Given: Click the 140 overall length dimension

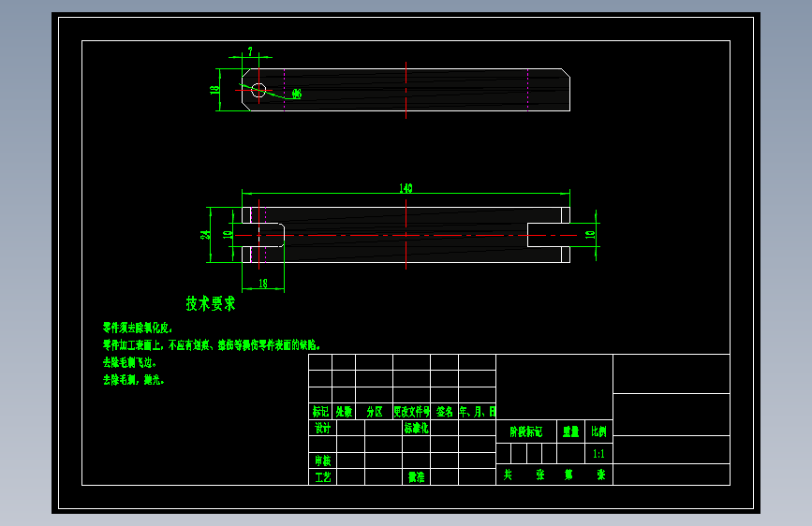Looking at the screenshot, I should coord(406,188).
